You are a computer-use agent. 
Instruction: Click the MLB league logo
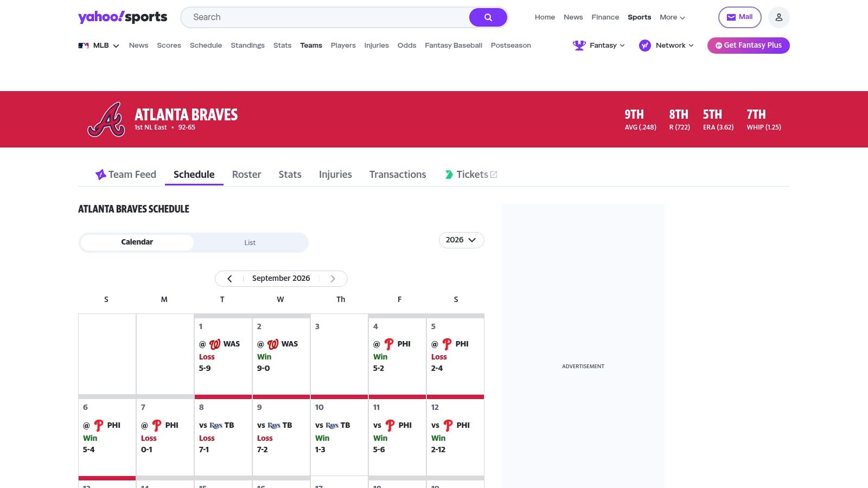point(84,46)
